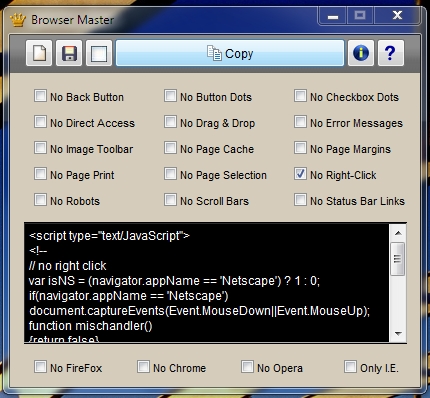Enable the No Robots checkbox
430x398 pixels.
click(x=40, y=200)
